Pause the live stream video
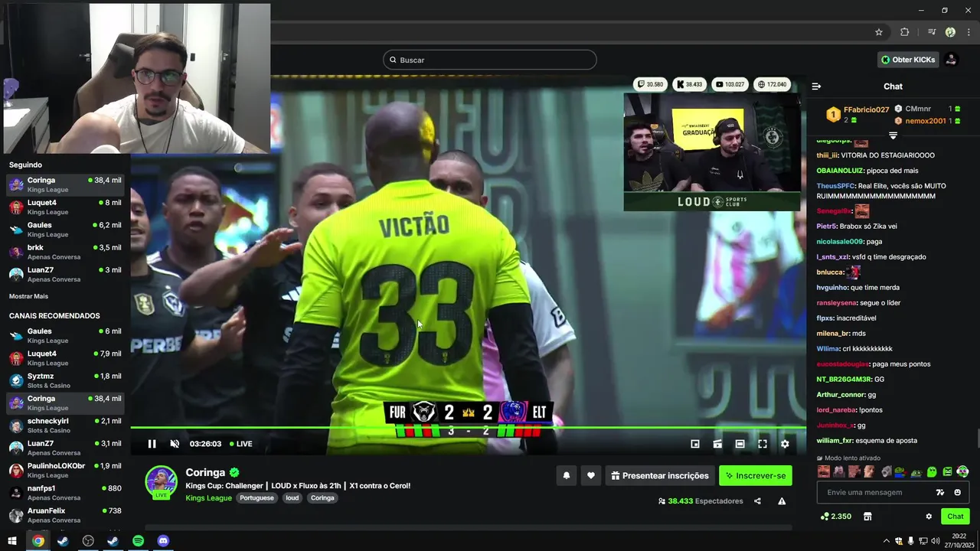The width and height of the screenshot is (980, 551). point(152,444)
